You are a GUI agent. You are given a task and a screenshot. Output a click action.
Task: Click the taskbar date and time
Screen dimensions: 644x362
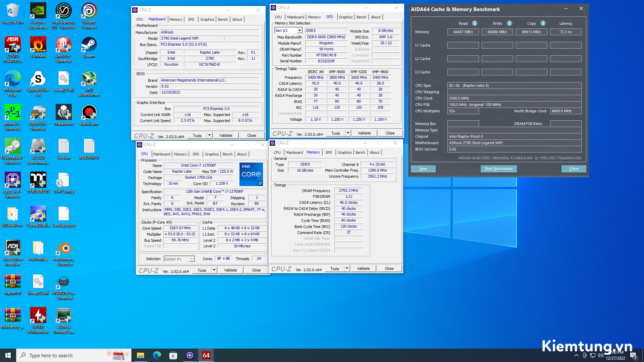pos(615,355)
